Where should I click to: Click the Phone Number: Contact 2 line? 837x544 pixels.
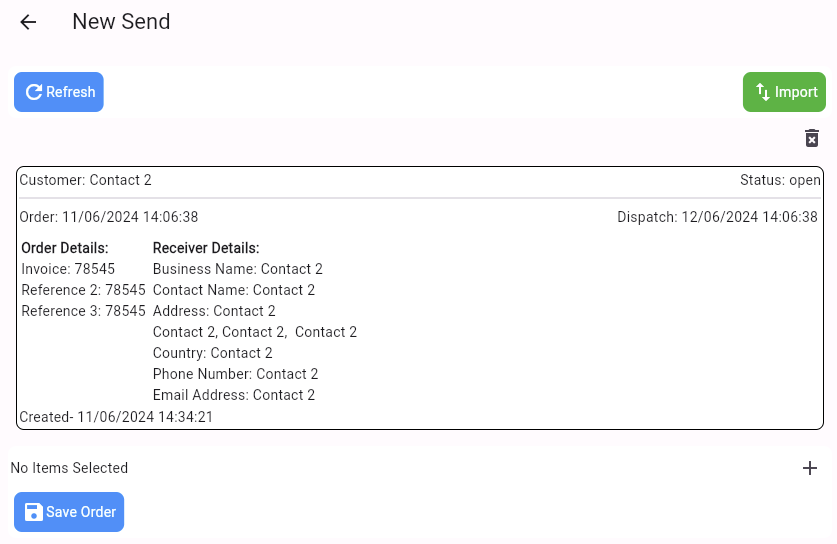coord(235,374)
